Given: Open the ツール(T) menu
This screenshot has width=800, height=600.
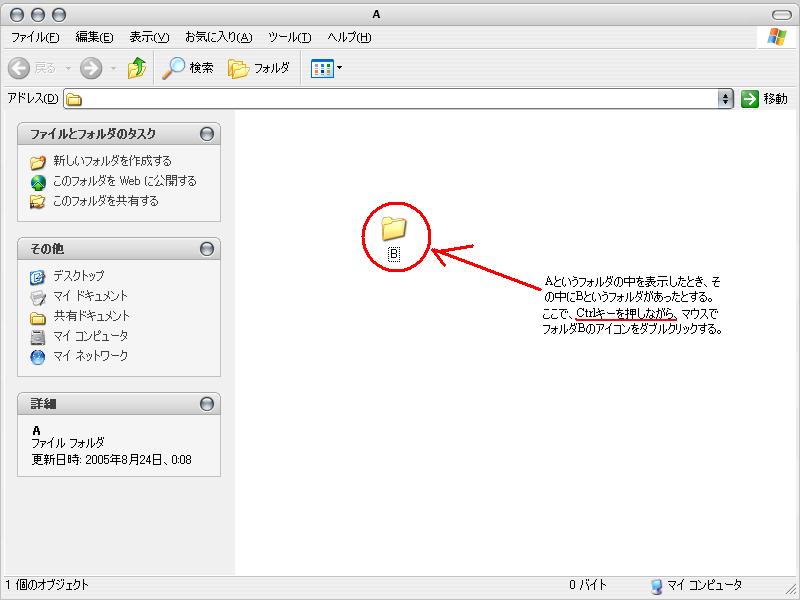Looking at the screenshot, I should pos(289,37).
